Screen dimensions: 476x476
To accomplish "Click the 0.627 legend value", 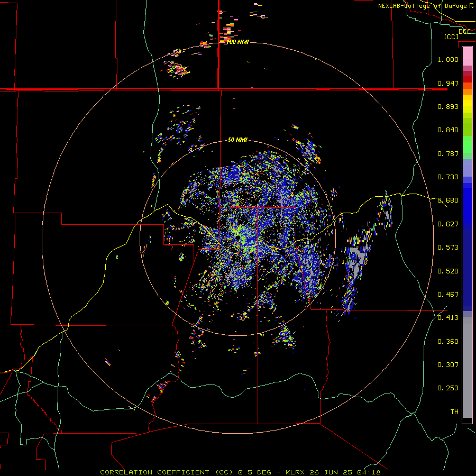I will pyautogui.click(x=448, y=224).
